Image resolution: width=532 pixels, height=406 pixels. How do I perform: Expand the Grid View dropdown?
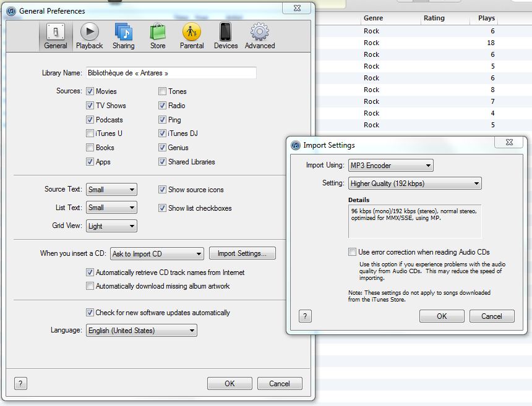pos(111,226)
